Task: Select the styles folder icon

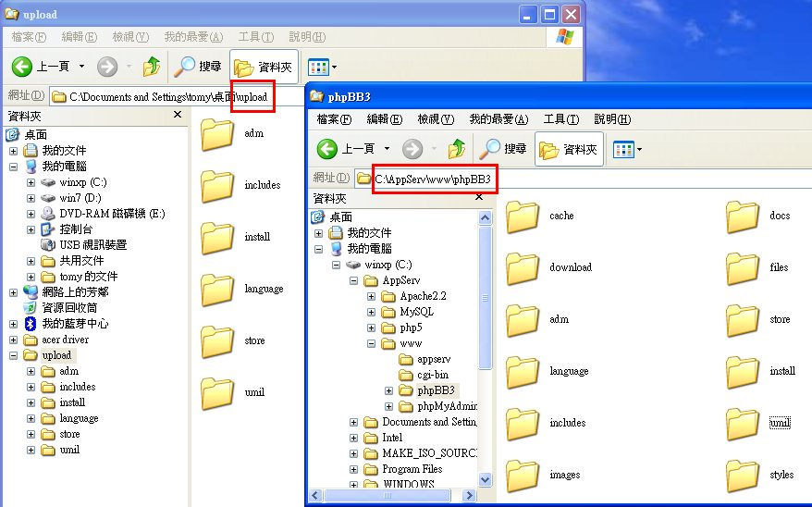Action: point(743,476)
